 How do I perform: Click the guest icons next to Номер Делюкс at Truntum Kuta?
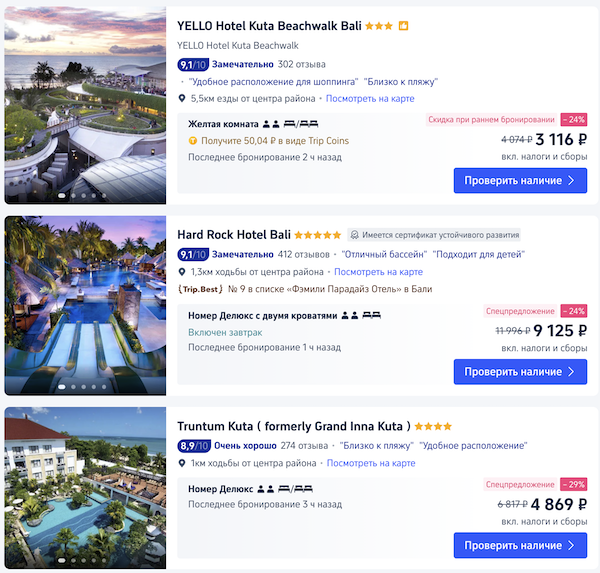tap(266, 489)
